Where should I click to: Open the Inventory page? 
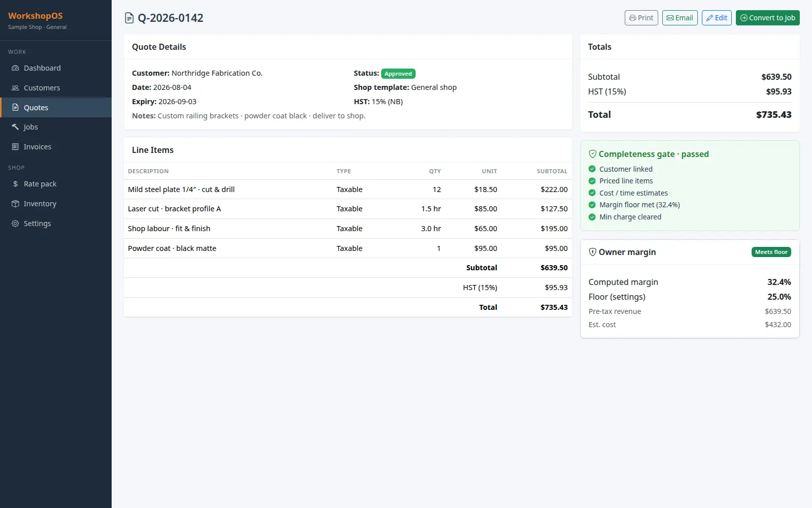pos(56,204)
